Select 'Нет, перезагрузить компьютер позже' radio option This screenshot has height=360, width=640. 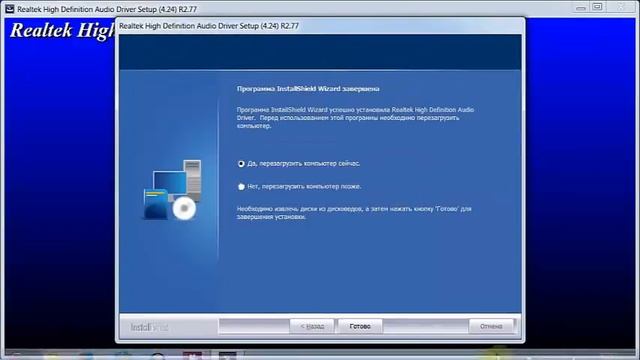[241, 187]
